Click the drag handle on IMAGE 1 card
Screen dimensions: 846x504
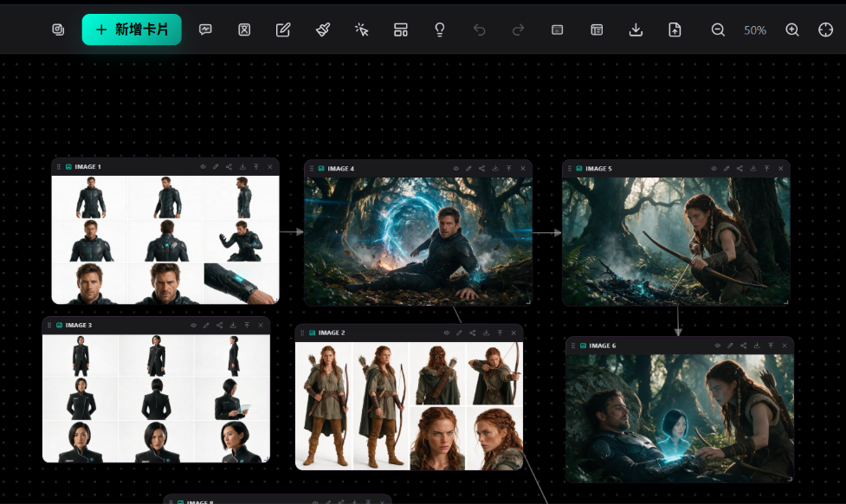coord(59,167)
